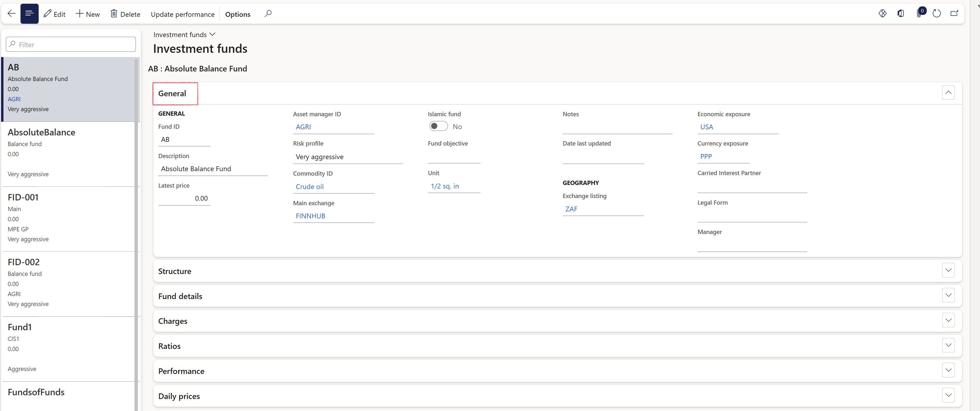Open the diamond personalization icon
This screenshot has width=980, height=411.
pyautogui.click(x=883, y=14)
